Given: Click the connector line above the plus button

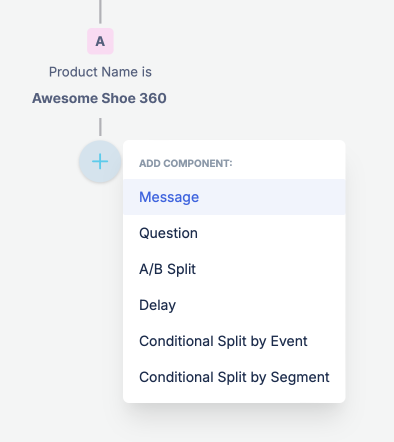Looking at the screenshot, I should point(100,127).
